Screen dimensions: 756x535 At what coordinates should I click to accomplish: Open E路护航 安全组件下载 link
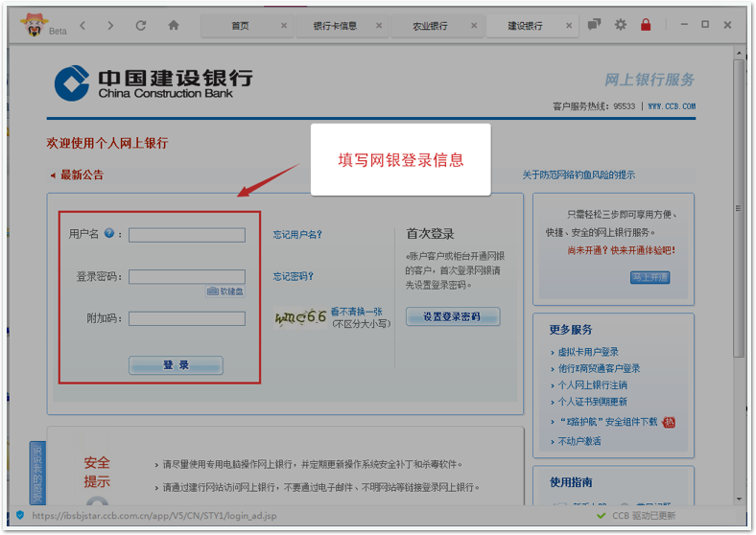(608, 422)
